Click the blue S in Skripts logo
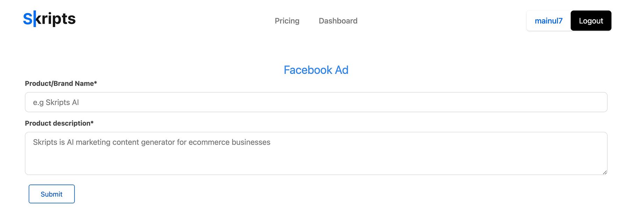Screen dimensions: 644x210 (28, 19)
